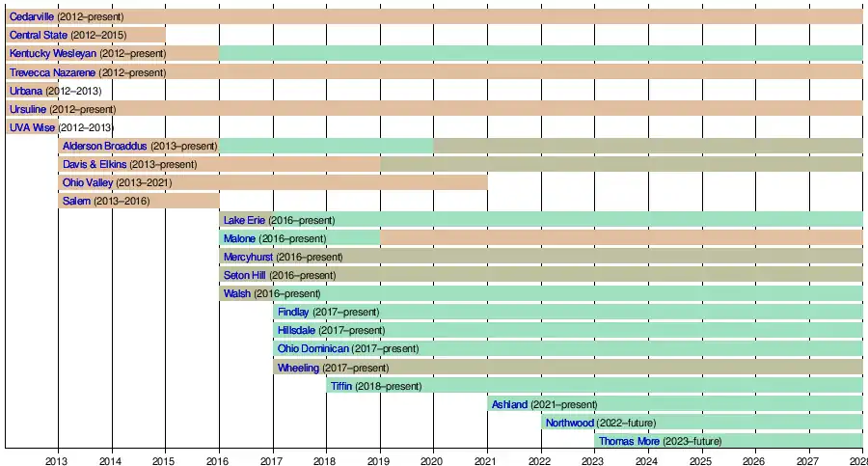
Task: Click the 2025 year label on the axis
Action: 700,460
